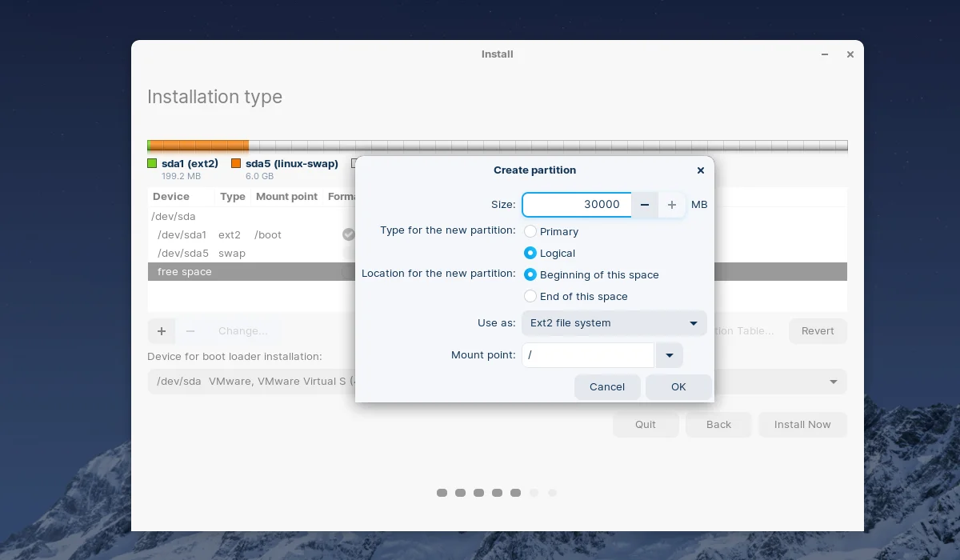Screen dimensions: 960x560
Task: Select the Logical partition type
Action: point(530,253)
